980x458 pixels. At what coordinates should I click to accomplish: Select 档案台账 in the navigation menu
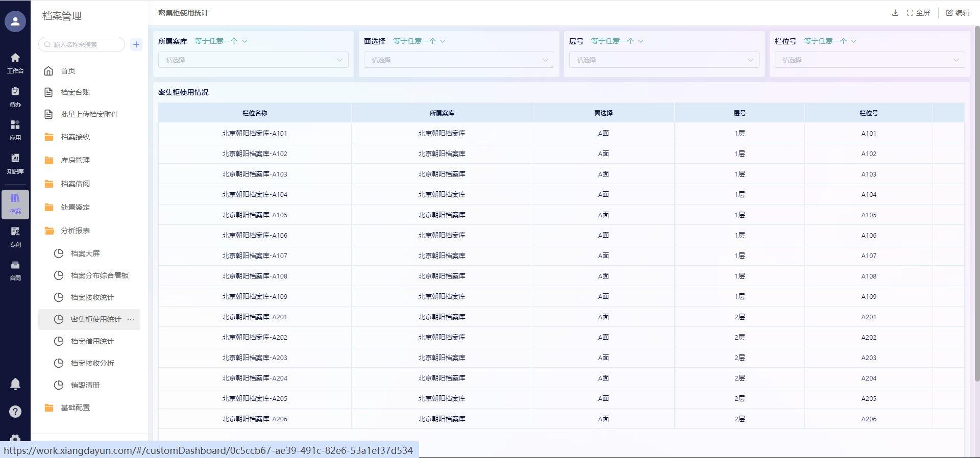pyautogui.click(x=75, y=92)
